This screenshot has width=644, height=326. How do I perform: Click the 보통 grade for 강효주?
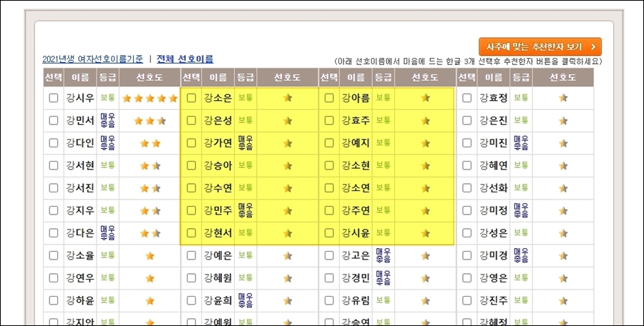(384, 120)
